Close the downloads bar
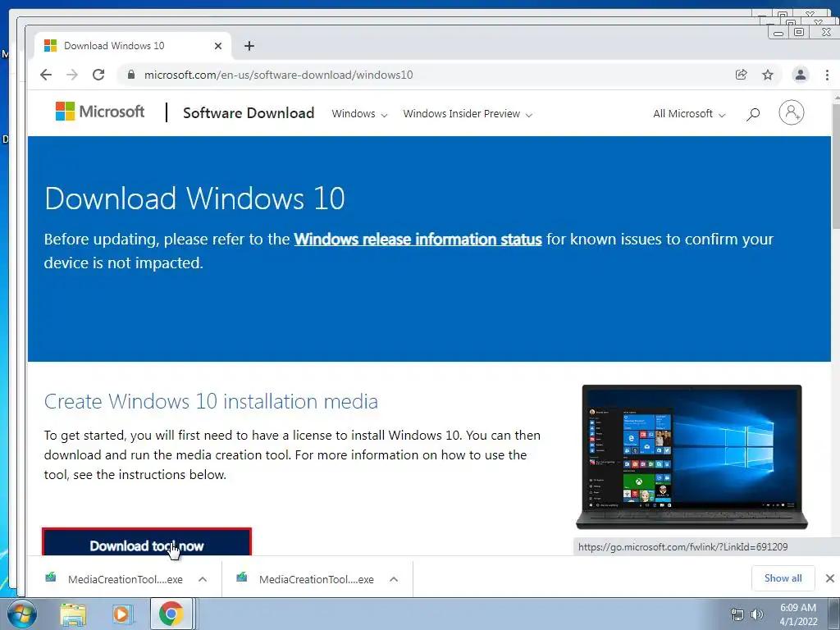Image resolution: width=840 pixels, height=630 pixels. click(x=830, y=578)
